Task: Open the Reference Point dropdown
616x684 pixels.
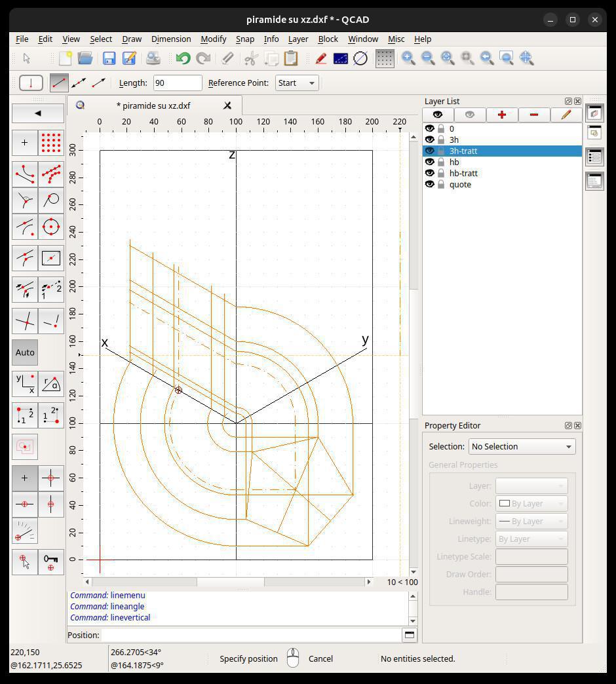Action: click(296, 83)
